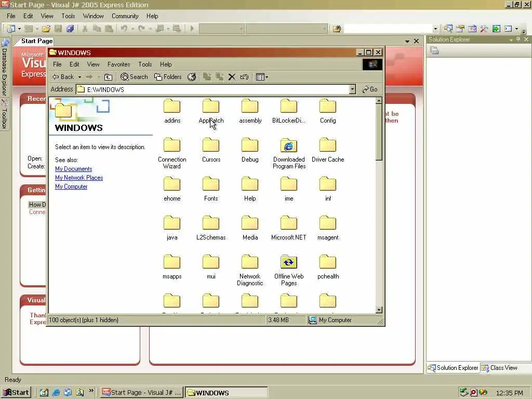532x399 pixels.
Task: Open Tools menu in WINDOWS window
Action: pos(145,64)
